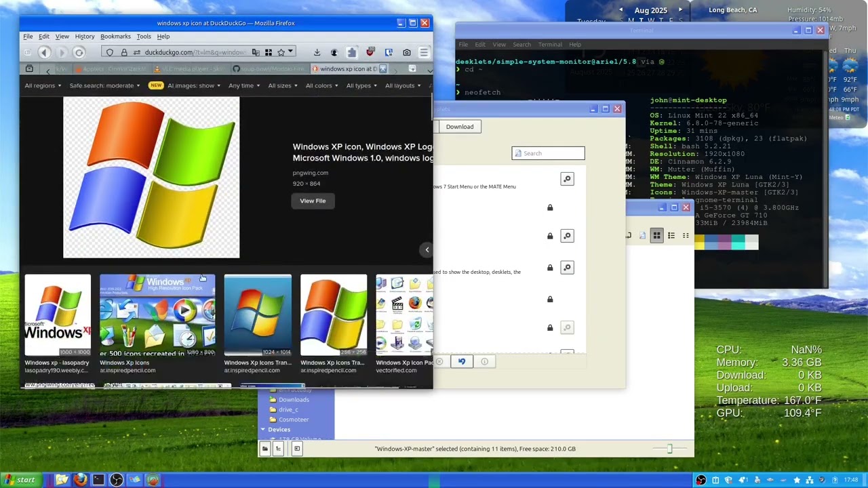
Task: Switch file manager to list view
Action: coord(671,235)
